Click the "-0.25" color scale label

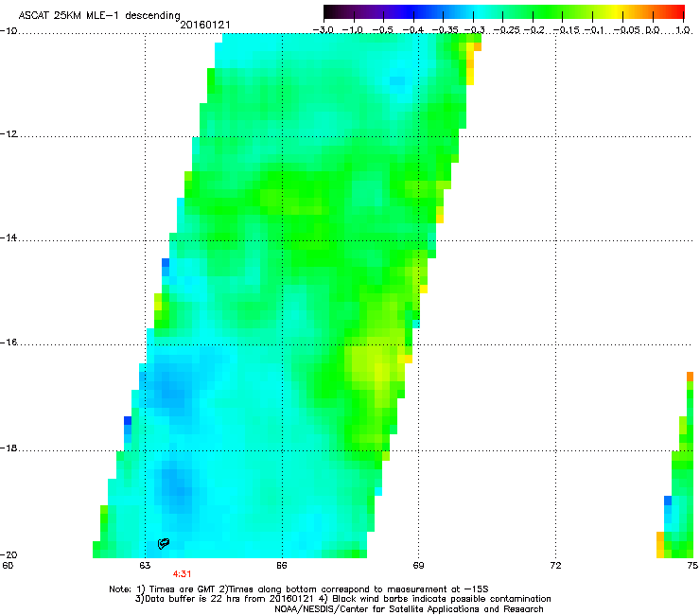508,30
